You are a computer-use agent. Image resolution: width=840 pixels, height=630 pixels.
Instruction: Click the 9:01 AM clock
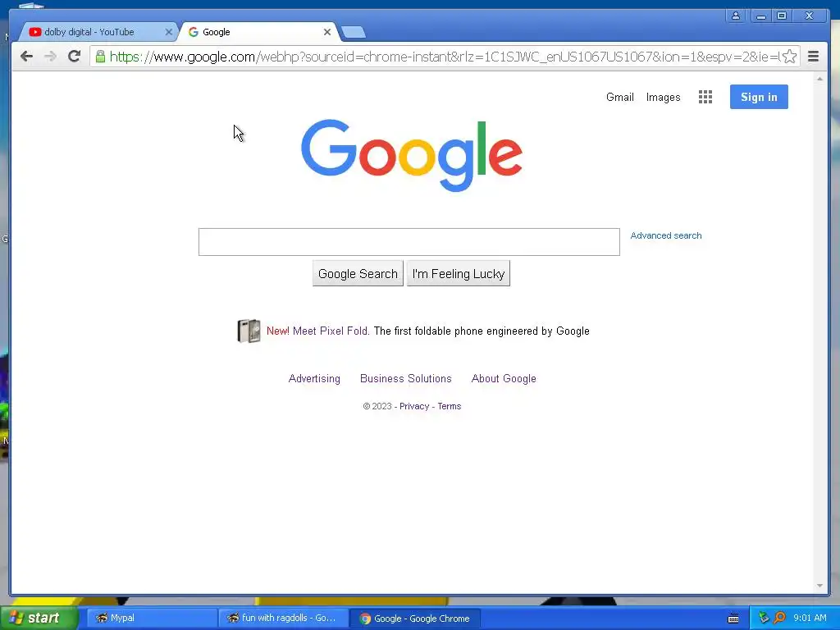coord(810,618)
